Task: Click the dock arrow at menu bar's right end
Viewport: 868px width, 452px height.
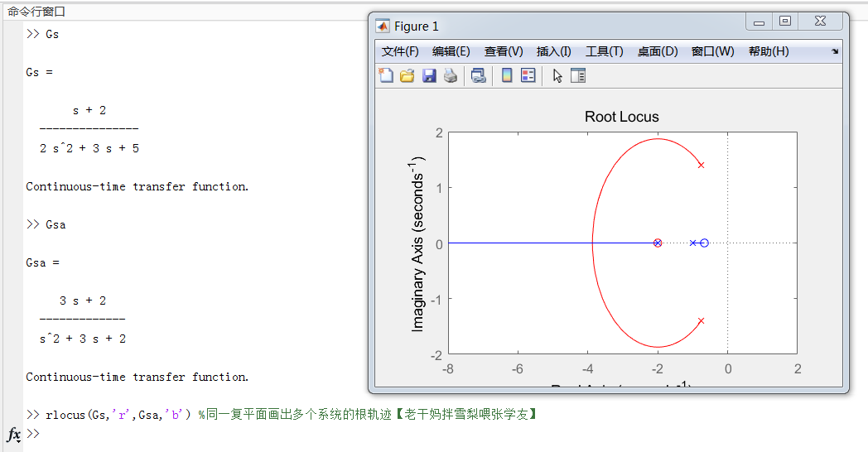Action: (x=835, y=51)
